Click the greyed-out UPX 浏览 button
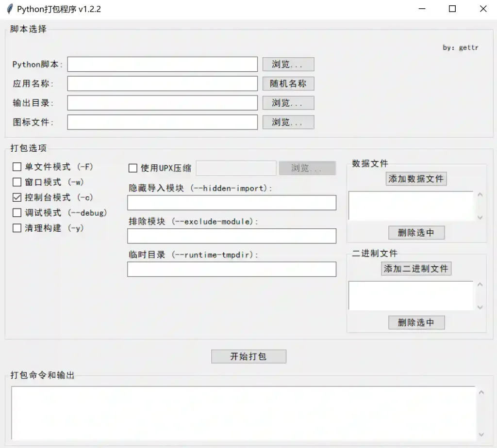Screen dimensions: 497x448 point(307,168)
